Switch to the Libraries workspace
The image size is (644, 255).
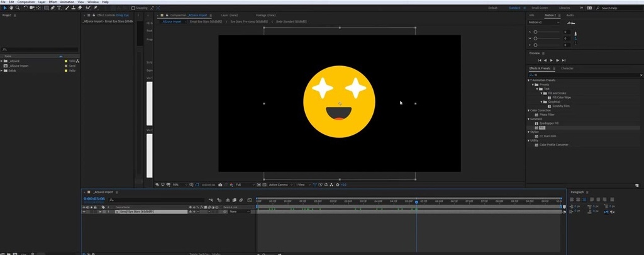click(564, 8)
